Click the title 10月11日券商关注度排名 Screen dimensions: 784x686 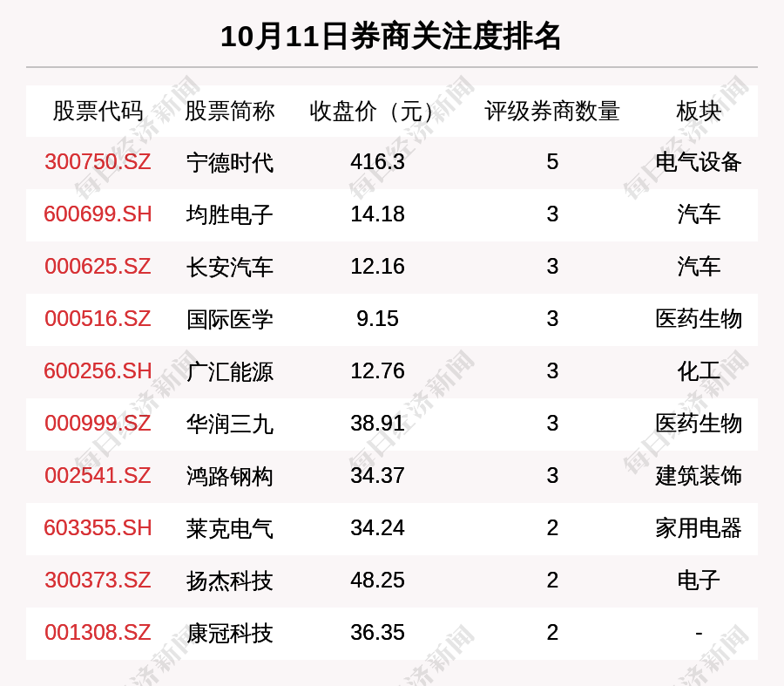pos(390,37)
